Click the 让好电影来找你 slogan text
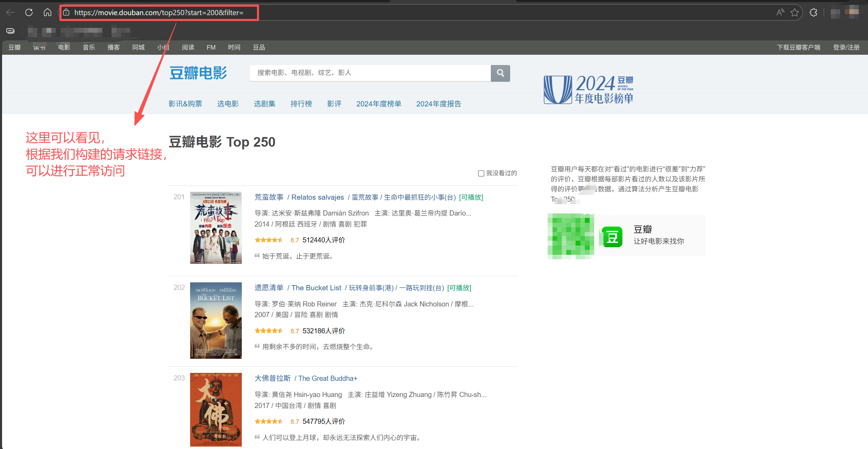 (x=659, y=241)
